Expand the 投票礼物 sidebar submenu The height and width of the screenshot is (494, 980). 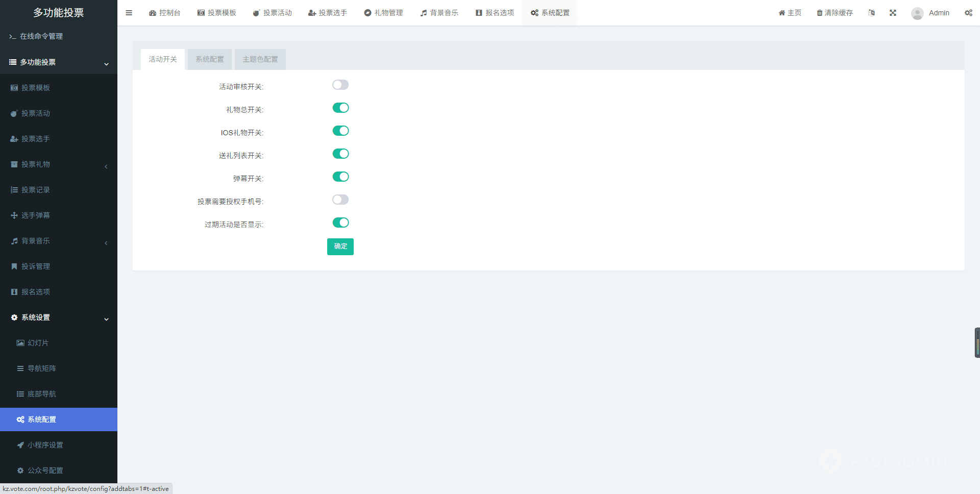click(58, 164)
